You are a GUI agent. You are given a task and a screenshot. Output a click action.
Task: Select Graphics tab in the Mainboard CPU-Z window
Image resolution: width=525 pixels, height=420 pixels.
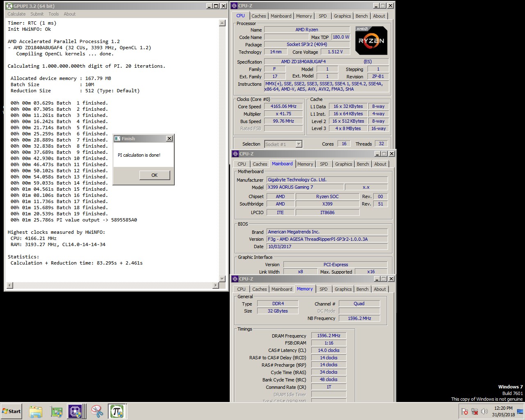point(344,164)
